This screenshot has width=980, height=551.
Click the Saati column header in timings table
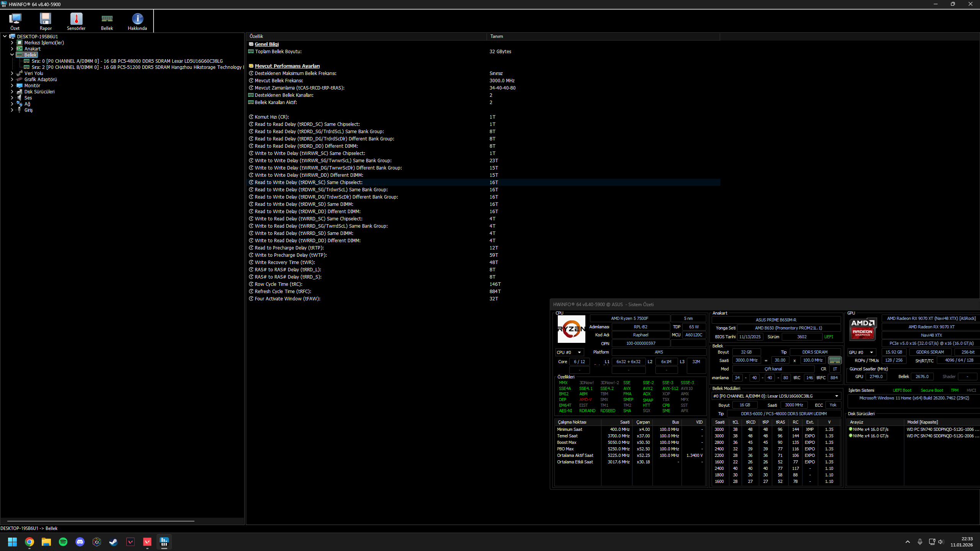pos(720,422)
